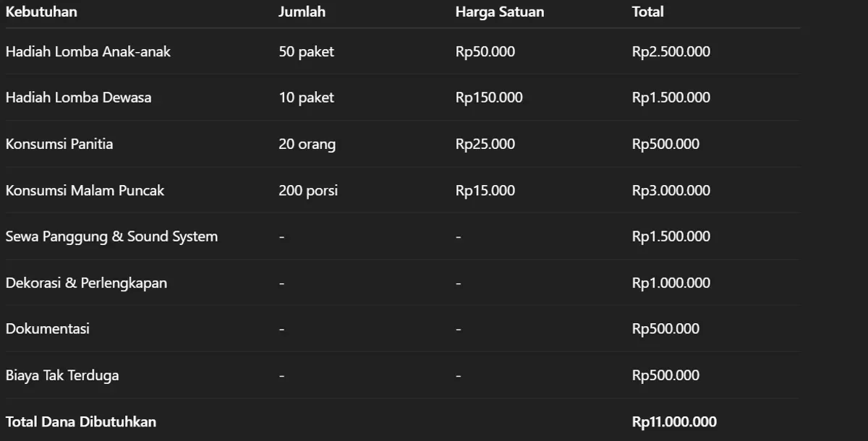
Task: Click the Harga Satuan column header
Action: (500, 12)
